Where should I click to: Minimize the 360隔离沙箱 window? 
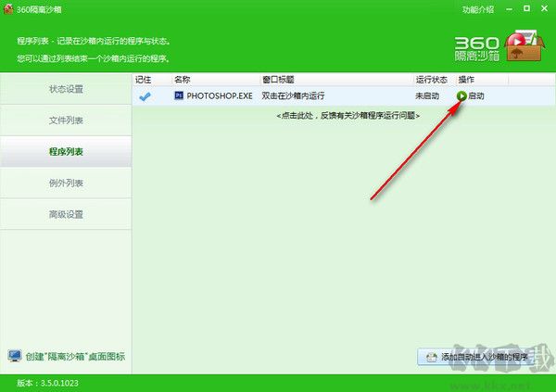click(510, 9)
